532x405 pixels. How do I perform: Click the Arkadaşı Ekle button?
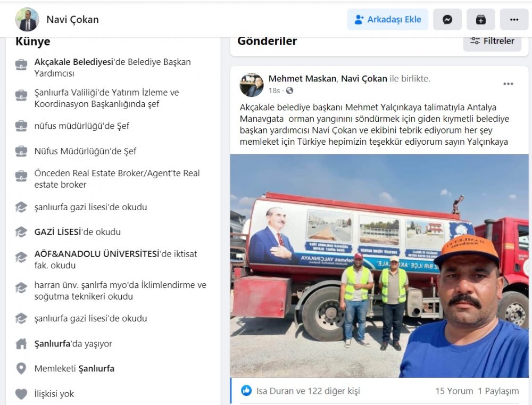coord(387,20)
